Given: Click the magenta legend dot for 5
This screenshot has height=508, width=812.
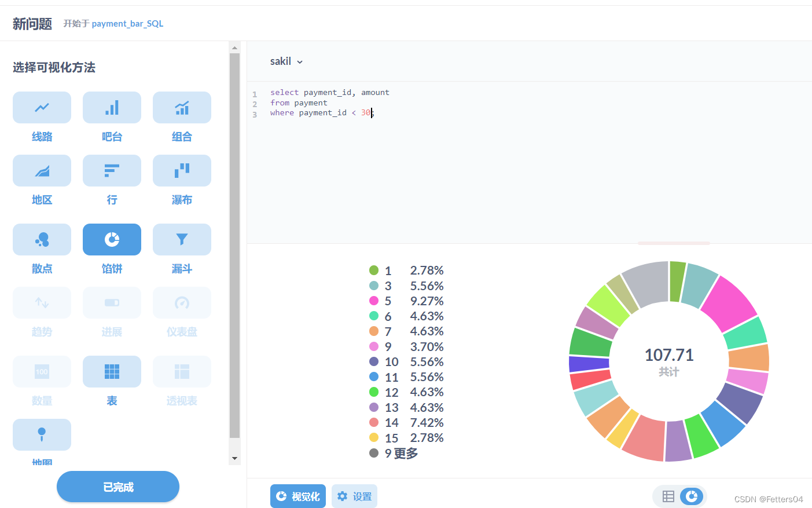Looking at the screenshot, I should point(374,301).
